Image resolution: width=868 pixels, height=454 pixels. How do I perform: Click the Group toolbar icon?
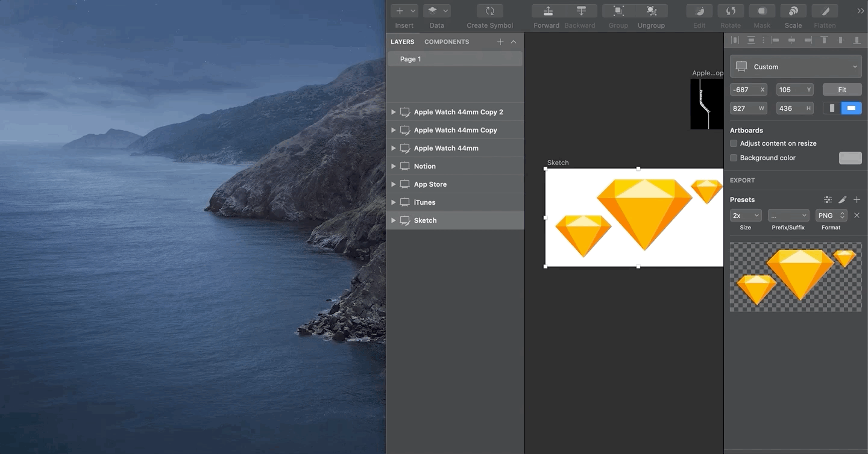coord(617,10)
